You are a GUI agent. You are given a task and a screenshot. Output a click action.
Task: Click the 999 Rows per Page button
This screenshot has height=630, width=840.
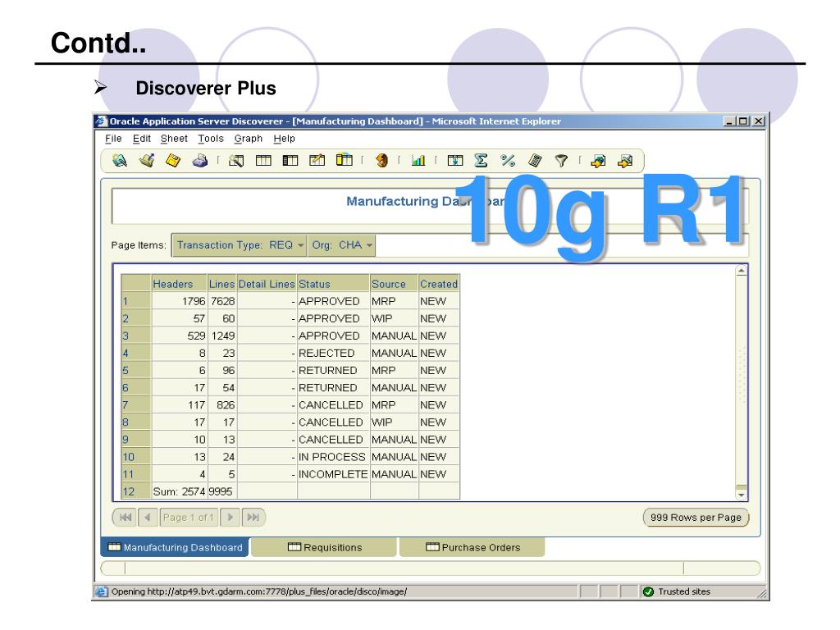[x=696, y=518]
